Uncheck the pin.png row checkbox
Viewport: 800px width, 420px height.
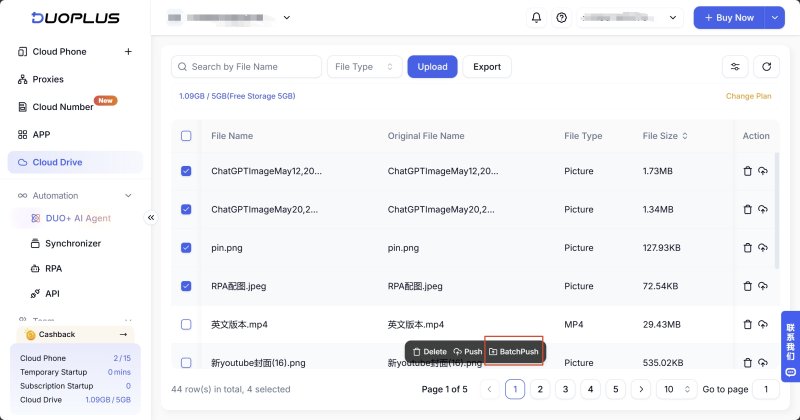pos(186,248)
